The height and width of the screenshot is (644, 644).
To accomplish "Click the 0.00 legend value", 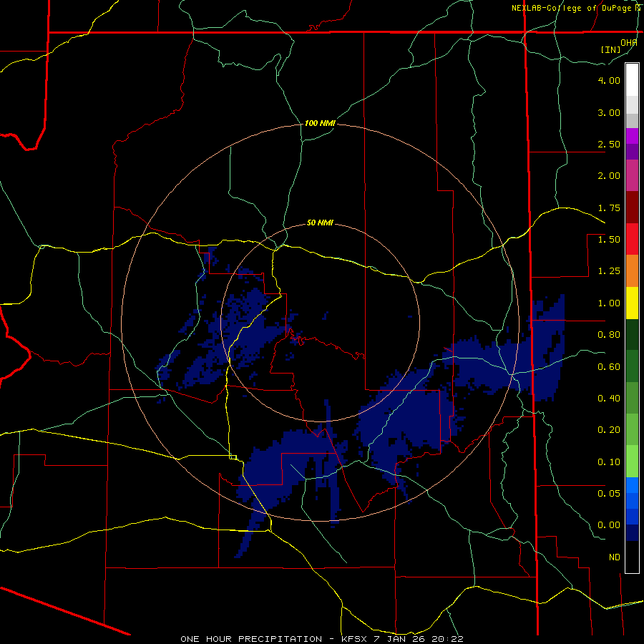I will pyautogui.click(x=609, y=525).
